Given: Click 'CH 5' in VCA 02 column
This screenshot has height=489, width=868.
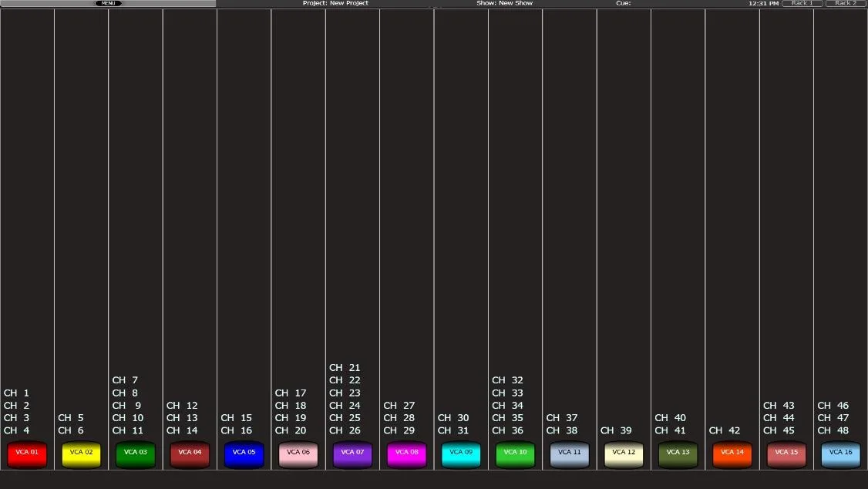Looking at the screenshot, I should point(71,418).
